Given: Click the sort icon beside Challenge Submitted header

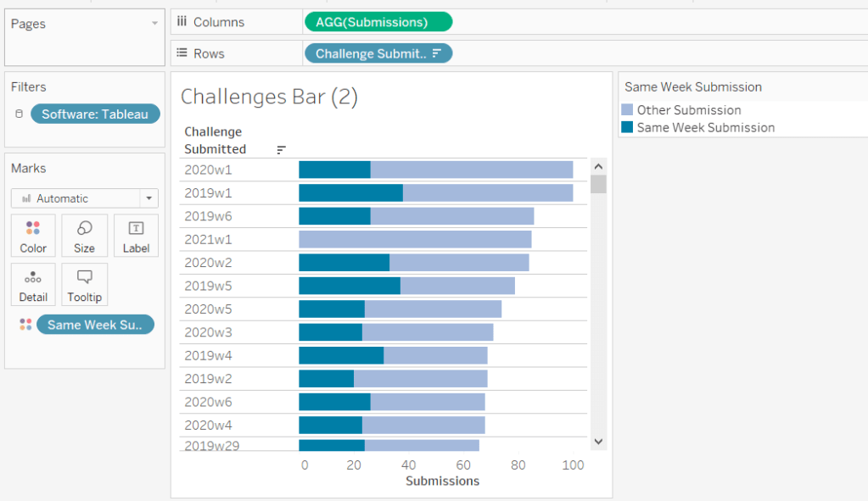Looking at the screenshot, I should click(281, 150).
